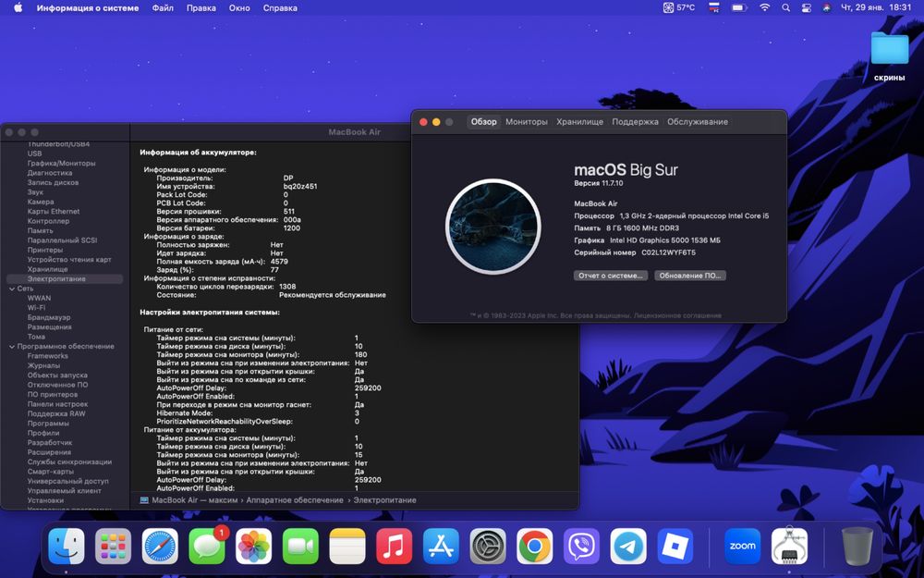Screen dimensions: 924x578
Task: Click the cycle count value 1308
Action: [287, 286]
